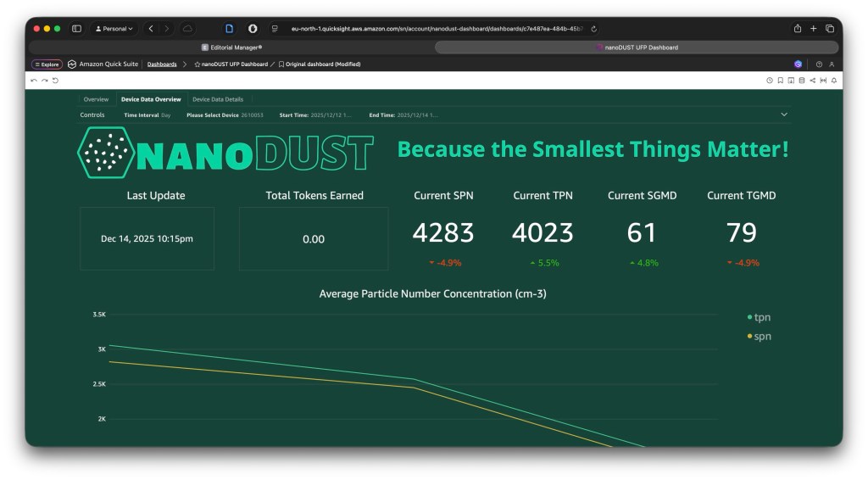This screenshot has width=868, height=480.
Task: Click the redo arrow in dashboard toolbar
Action: click(44, 81)
